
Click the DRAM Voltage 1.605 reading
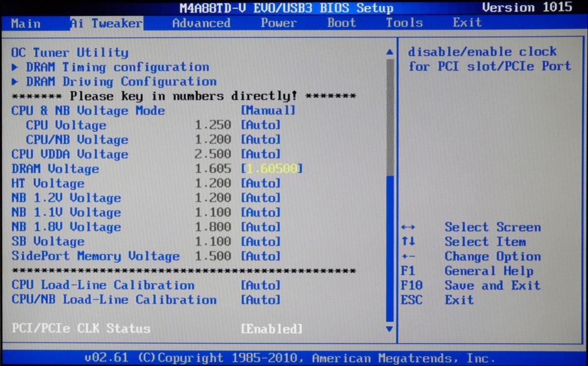213,169
